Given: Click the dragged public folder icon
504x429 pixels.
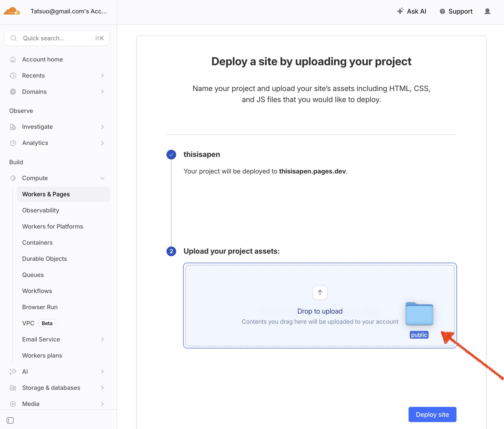Looking at the screenshot, I should tap(419, 314).
